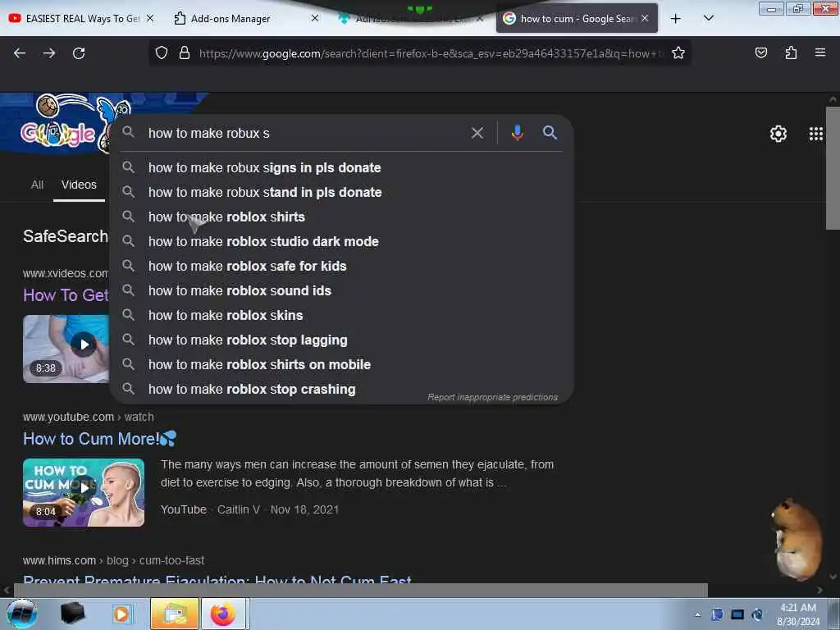Screen dimensions: 840x630
Task: Go back to the previous page
Action: click(20, 53)
